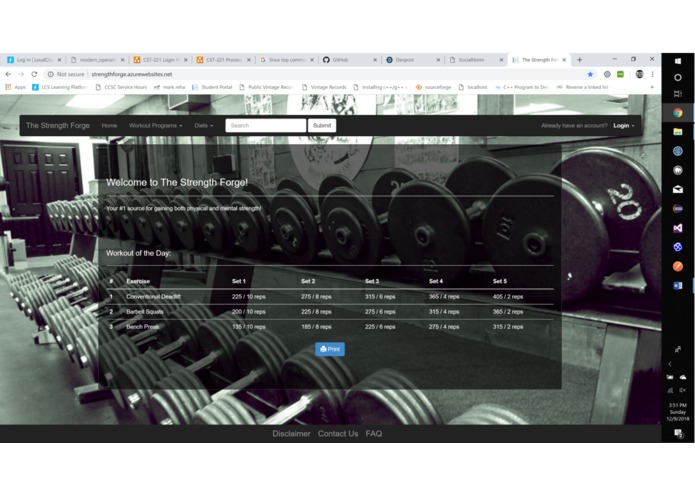Expand the Diets dropdown menu
This screenshot has height=494, width=695.
[203, 125]
